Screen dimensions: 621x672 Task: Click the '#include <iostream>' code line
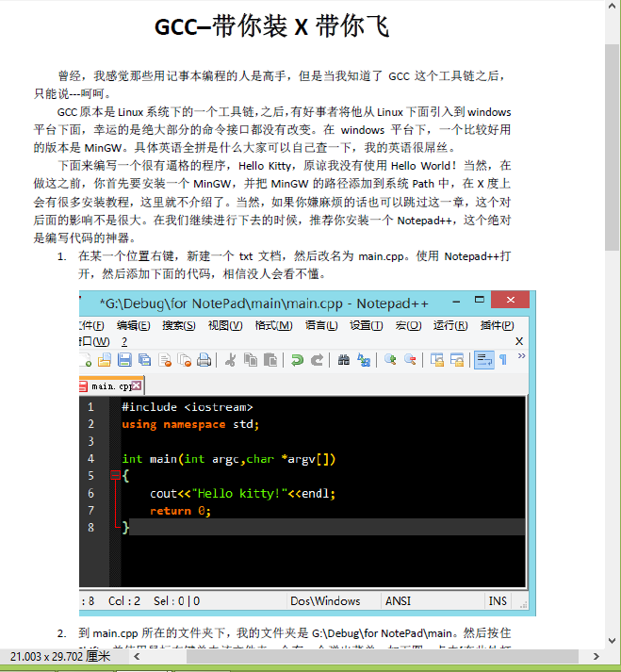[188, 407]
